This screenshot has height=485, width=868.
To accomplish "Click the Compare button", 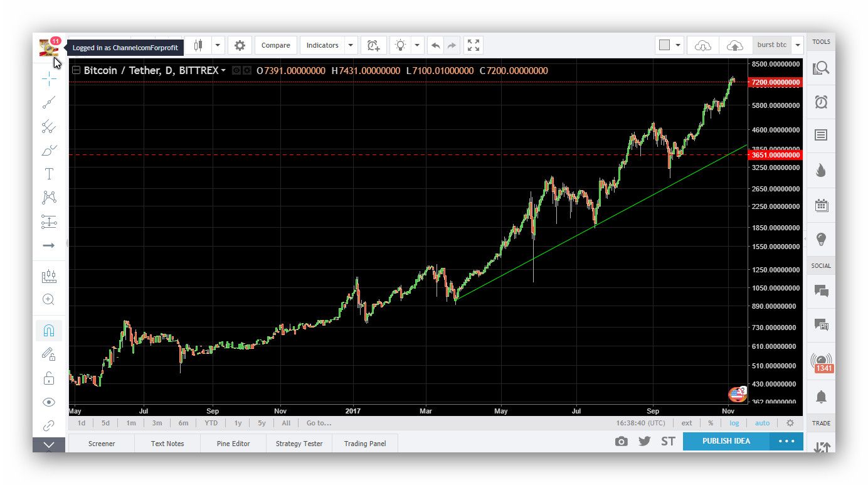I will (275, 45).
